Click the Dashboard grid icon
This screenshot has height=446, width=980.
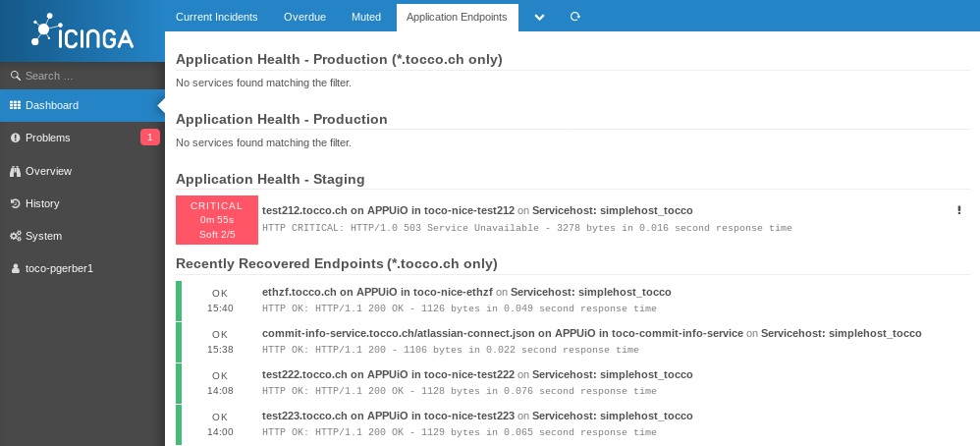point(16,105)
